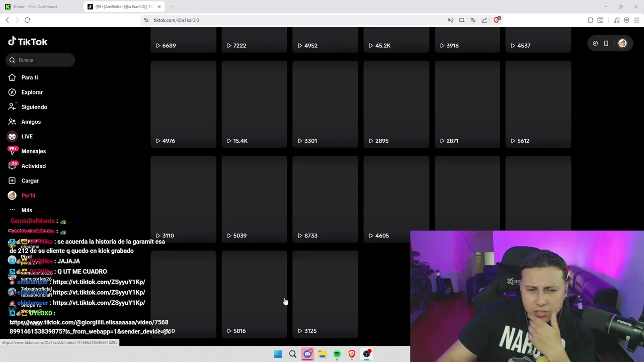Viewport: 644px width, 362px height.
Task: Click the translate page icon
Action: tap(473, 20)
